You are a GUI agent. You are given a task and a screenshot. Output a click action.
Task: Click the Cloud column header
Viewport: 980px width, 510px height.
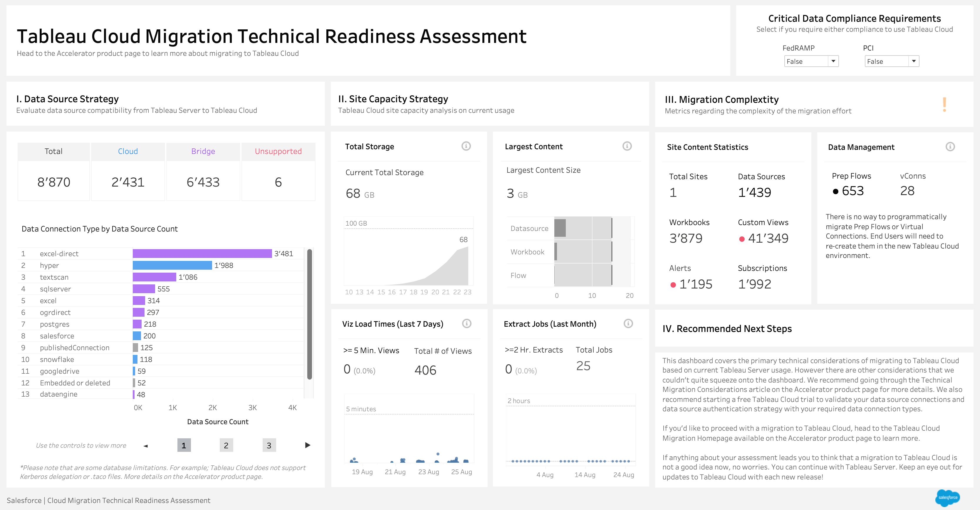[128, 151]
